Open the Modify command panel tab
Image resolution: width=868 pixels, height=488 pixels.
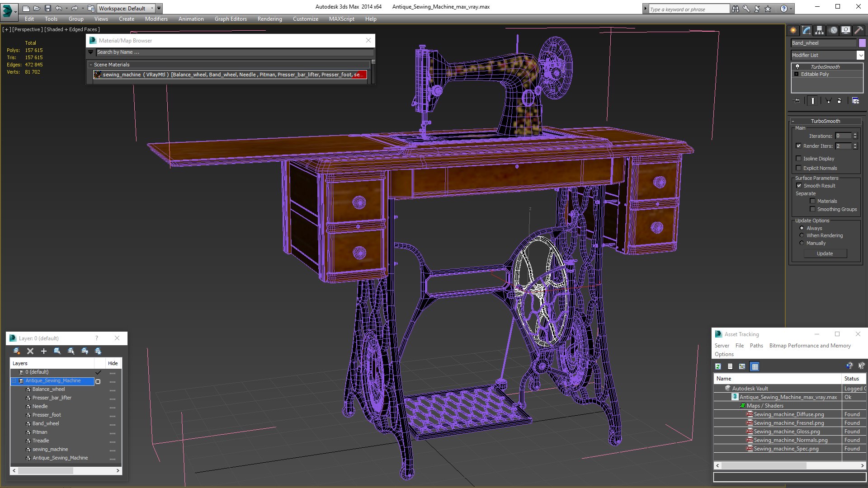(x=807, y=30)
